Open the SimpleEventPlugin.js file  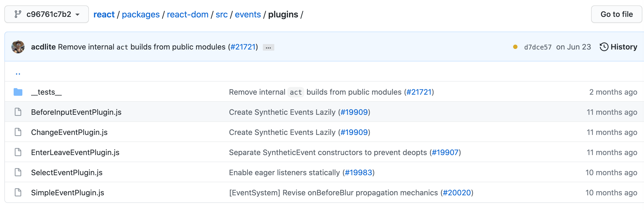(x=68, y=193)
